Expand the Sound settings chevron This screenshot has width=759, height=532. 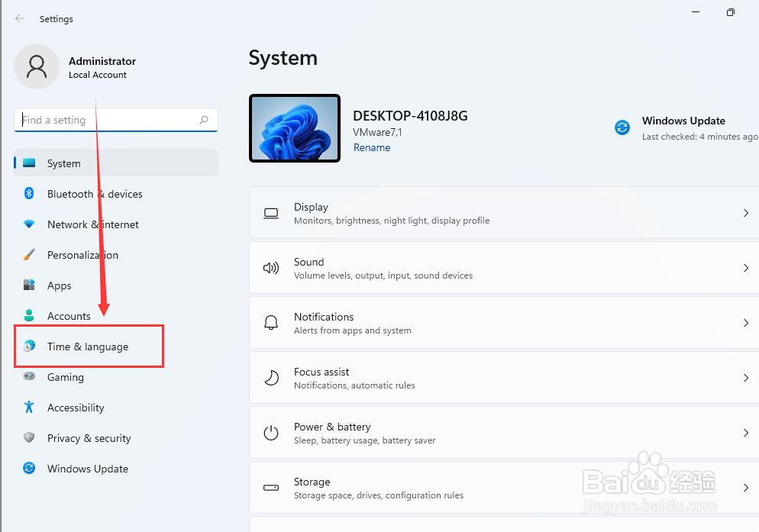click(x=746, y=268)
